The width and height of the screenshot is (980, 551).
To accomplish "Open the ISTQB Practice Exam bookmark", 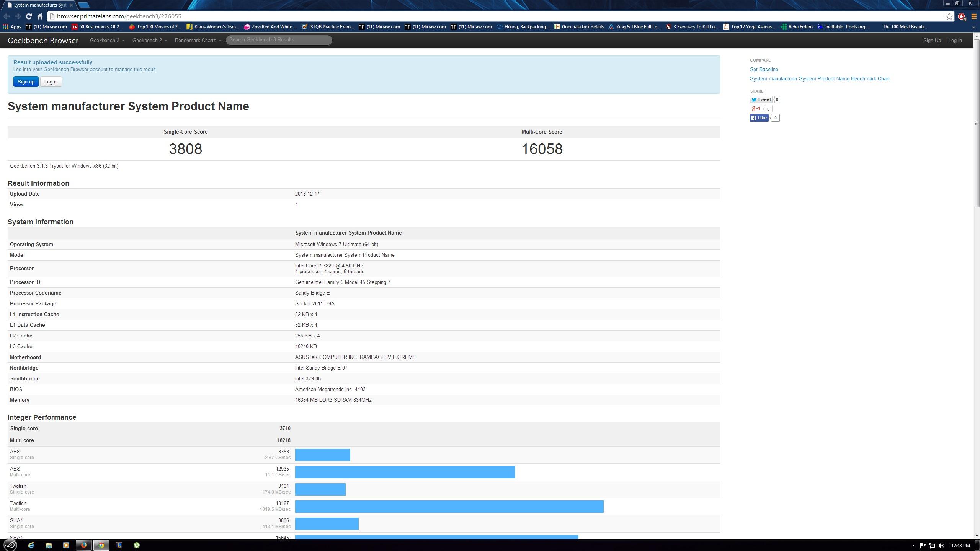I will [328, 27].
